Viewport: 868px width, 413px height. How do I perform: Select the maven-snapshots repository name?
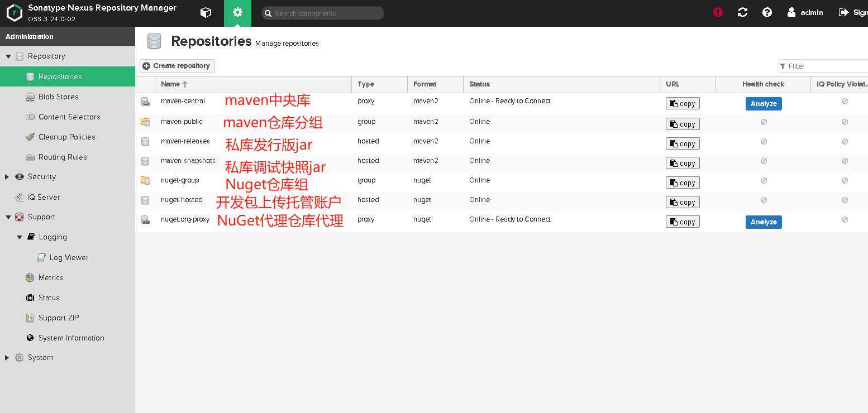pyautogui.click(x=188, y=161)
